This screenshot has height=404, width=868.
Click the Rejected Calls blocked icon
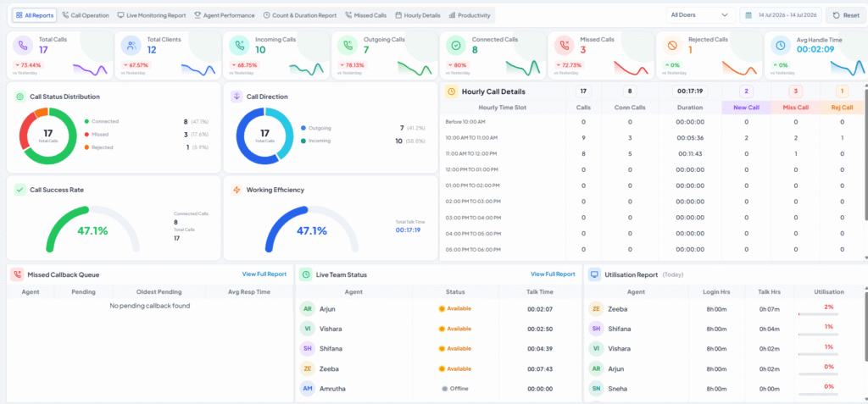click(672, 46)
